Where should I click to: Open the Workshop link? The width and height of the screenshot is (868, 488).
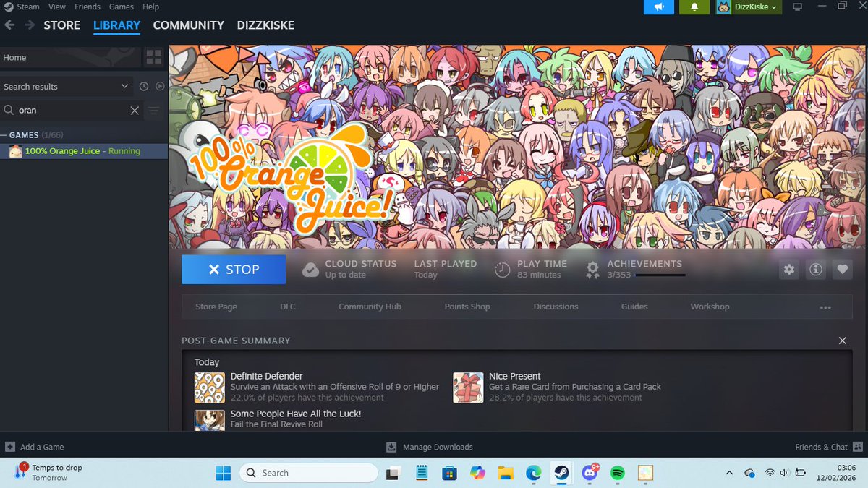point(710,307)
